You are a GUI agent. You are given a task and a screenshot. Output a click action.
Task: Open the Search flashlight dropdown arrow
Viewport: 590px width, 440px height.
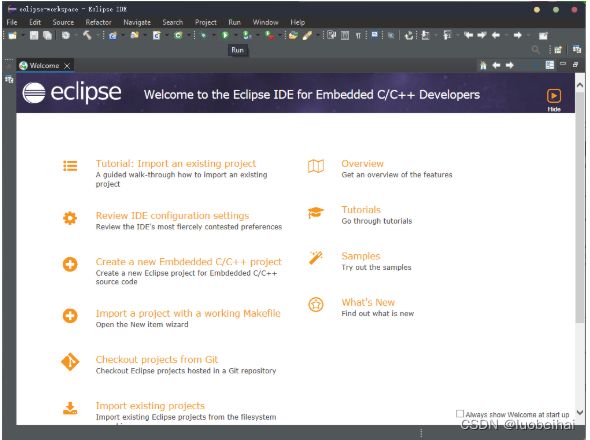click(x=317, y=36)
